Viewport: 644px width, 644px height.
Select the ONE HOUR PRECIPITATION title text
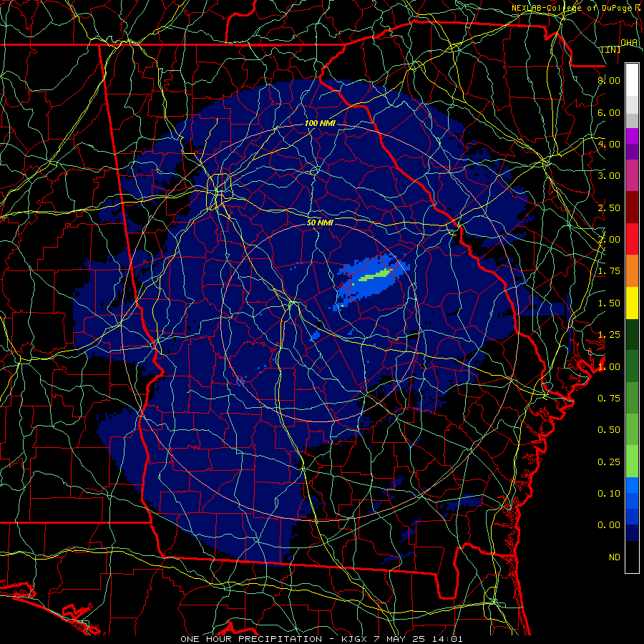pos(251,639)
